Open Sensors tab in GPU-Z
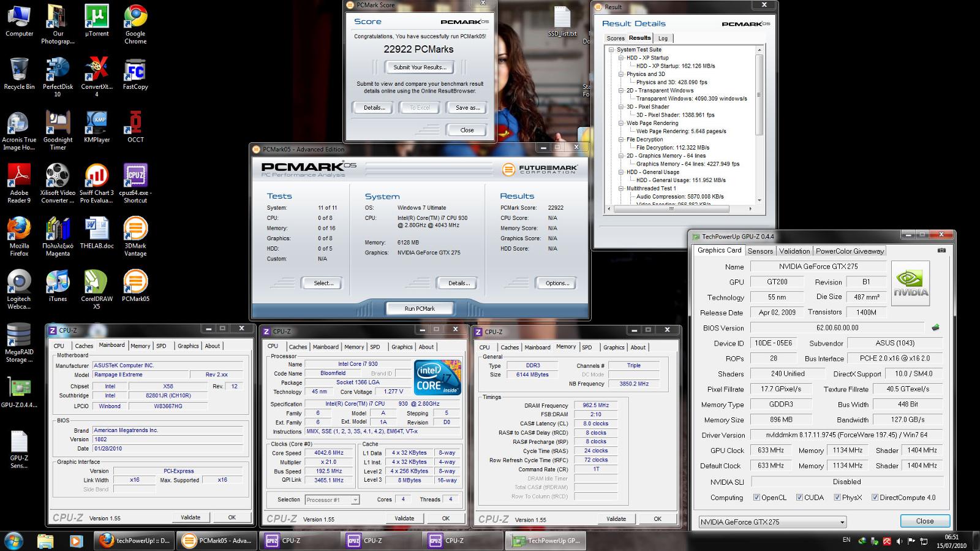The width and height of the screenshot is (980, 551). click(760, 251)
